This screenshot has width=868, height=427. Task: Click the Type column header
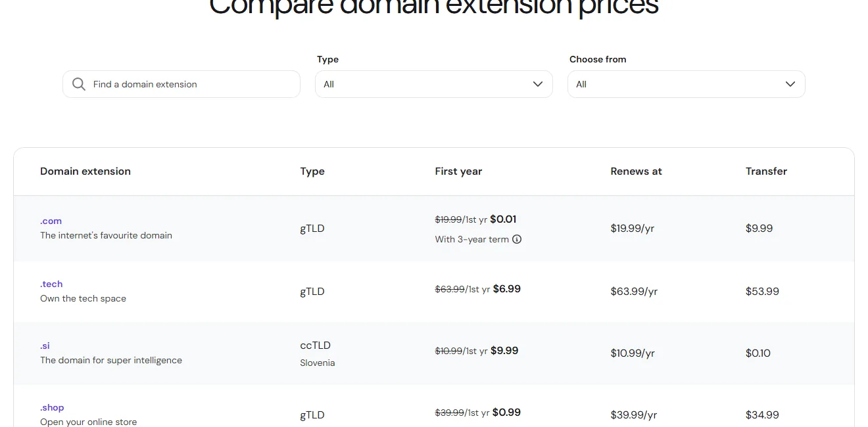click(x=312, y=171)
